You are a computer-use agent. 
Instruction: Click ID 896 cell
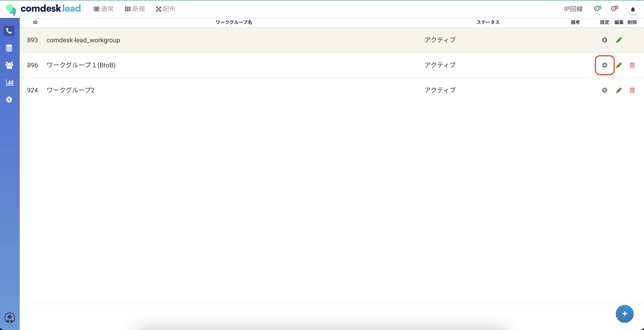32,65
